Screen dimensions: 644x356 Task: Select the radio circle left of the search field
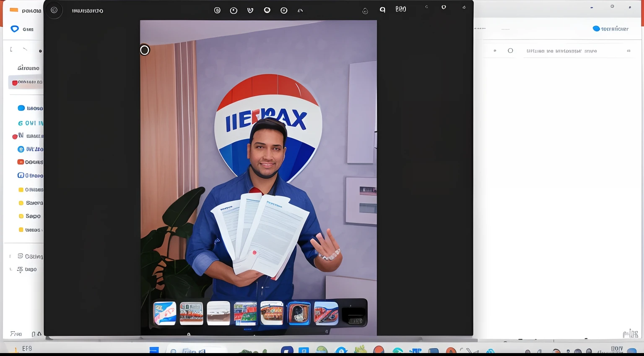(510, 50)
